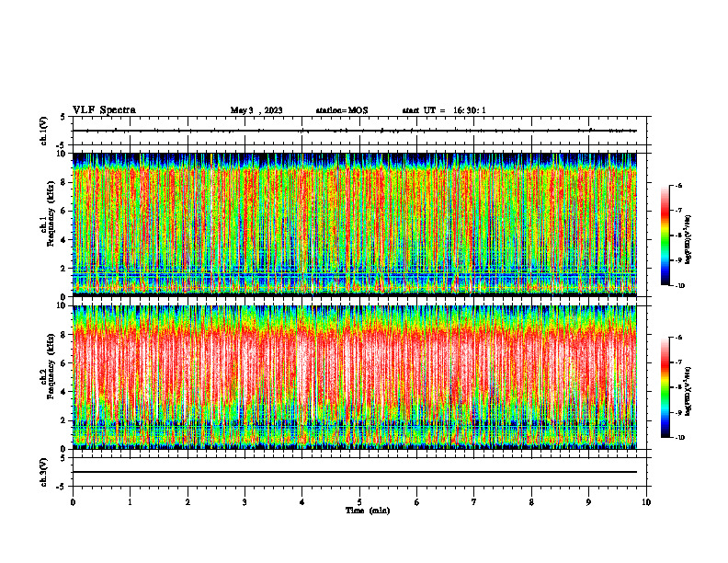This screenshot has width=728, height=563.
Task: Click the 'Time (min)' axis label
Action: point(368,511)
